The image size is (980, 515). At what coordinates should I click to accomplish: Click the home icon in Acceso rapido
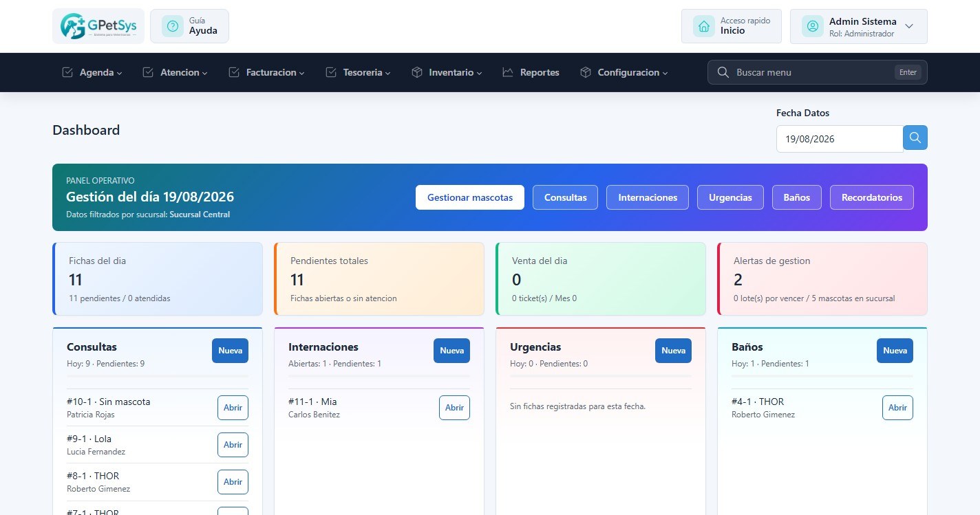703,26
